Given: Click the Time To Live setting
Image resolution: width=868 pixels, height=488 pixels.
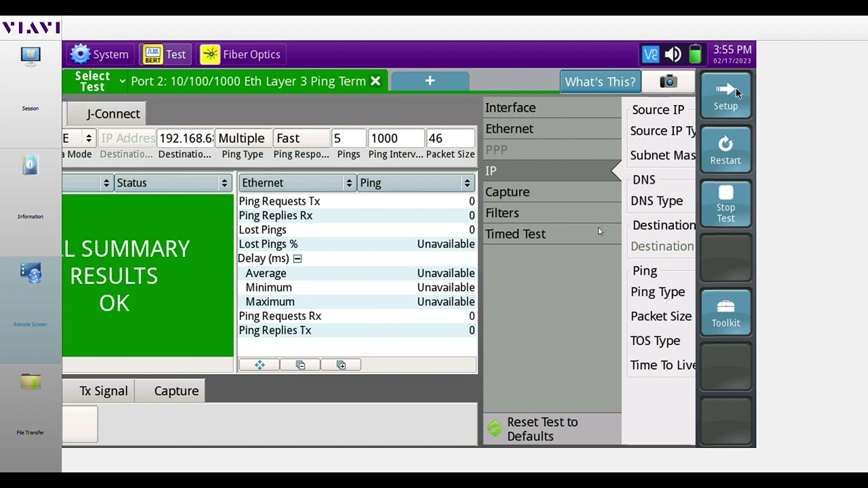Looking at the screenshot, I should point(662,365).
